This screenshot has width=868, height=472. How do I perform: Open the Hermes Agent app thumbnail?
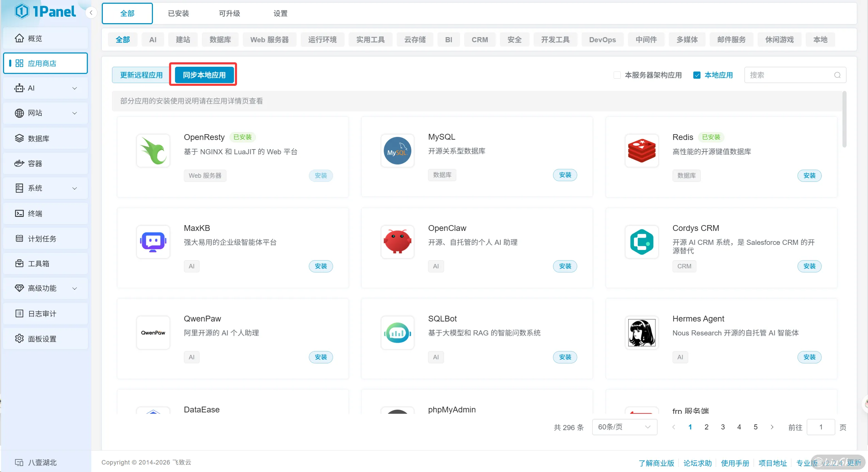[642, 333]
